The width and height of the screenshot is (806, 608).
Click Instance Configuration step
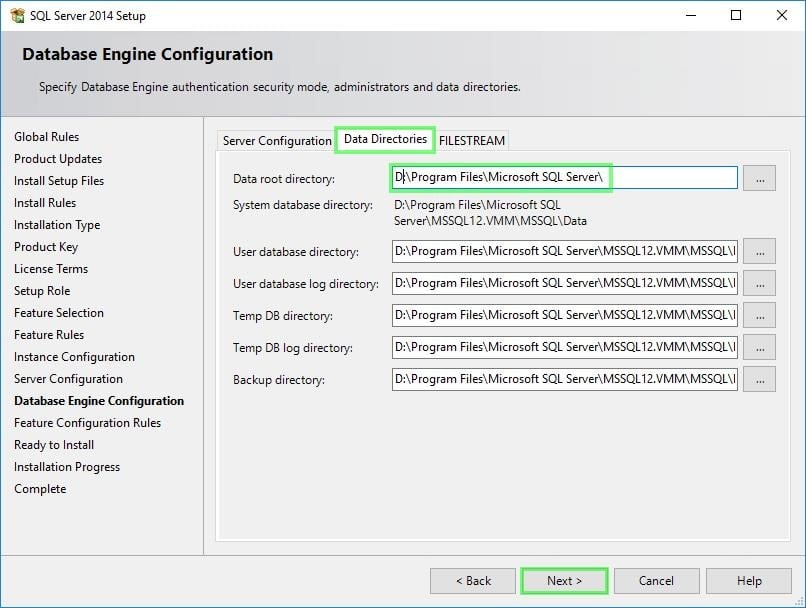point(75,357)
